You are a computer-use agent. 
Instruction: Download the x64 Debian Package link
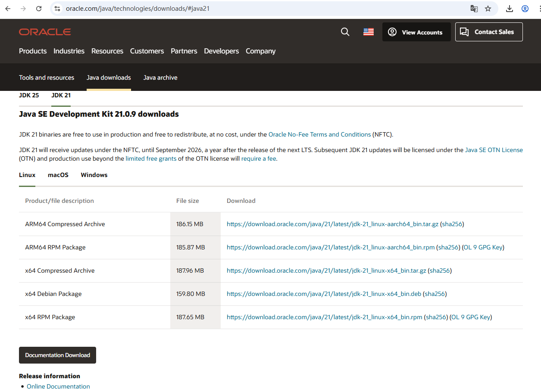(x=324, y=294)
